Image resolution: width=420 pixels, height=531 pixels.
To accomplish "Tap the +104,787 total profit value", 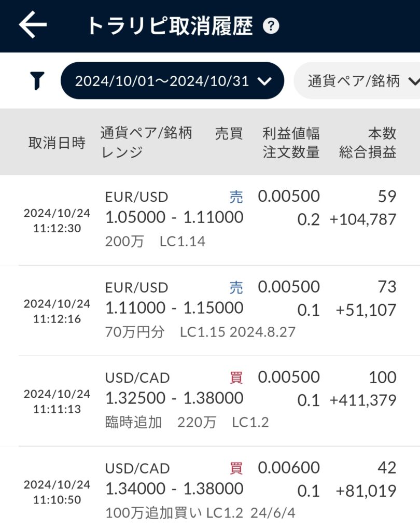I will 363,219.
